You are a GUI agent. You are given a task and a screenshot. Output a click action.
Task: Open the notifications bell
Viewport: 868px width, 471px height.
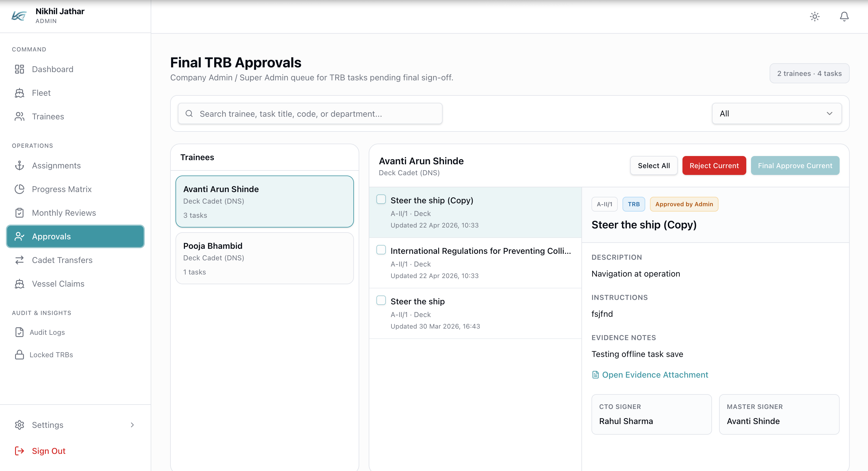coord(844,17)
